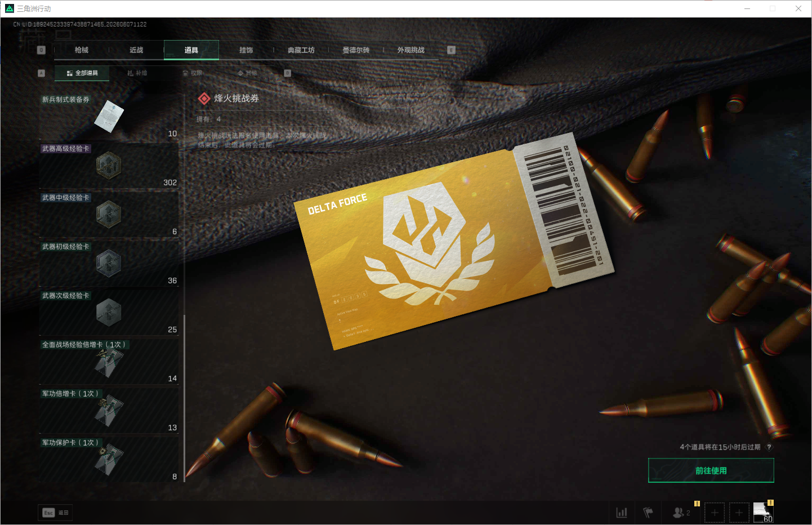Screen dimensions: 812x525
Task: Click the E key next-tab icon
Action: point(451,50)
